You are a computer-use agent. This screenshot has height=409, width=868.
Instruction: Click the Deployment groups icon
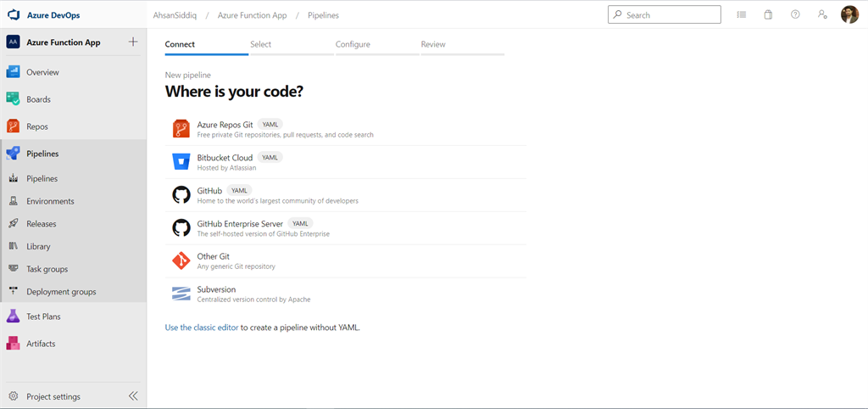coord(14,292)
